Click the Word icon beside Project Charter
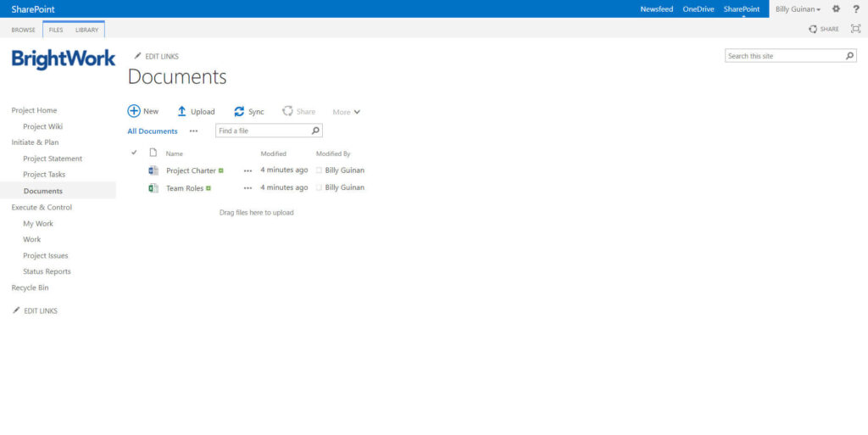Screen dimensions: 868x435 (153, 170)
